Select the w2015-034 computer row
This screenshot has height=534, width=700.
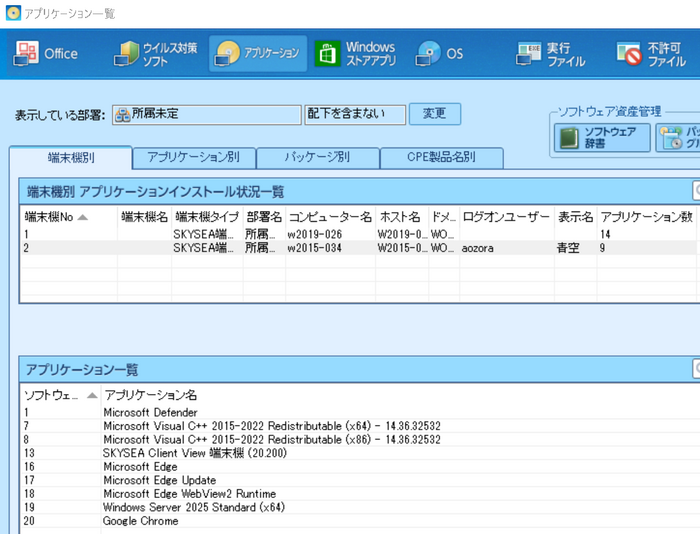[x=358, y=248]
